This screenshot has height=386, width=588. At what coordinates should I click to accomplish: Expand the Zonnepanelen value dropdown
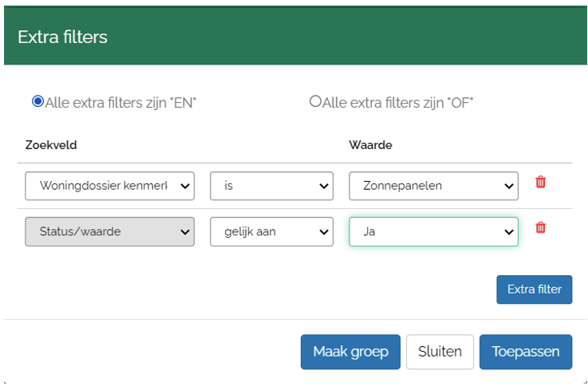pyautogui.click(x=433, y=186)
